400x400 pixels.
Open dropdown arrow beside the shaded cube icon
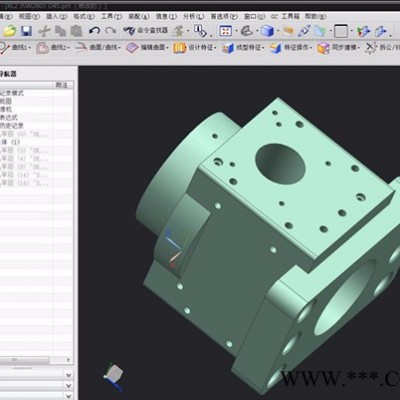tap(278, 32)
